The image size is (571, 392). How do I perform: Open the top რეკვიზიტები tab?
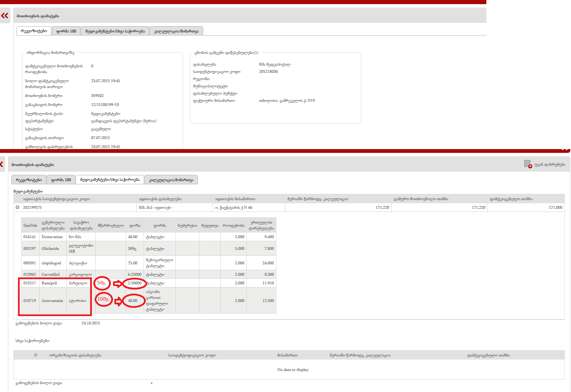click(x=34, y=31)
